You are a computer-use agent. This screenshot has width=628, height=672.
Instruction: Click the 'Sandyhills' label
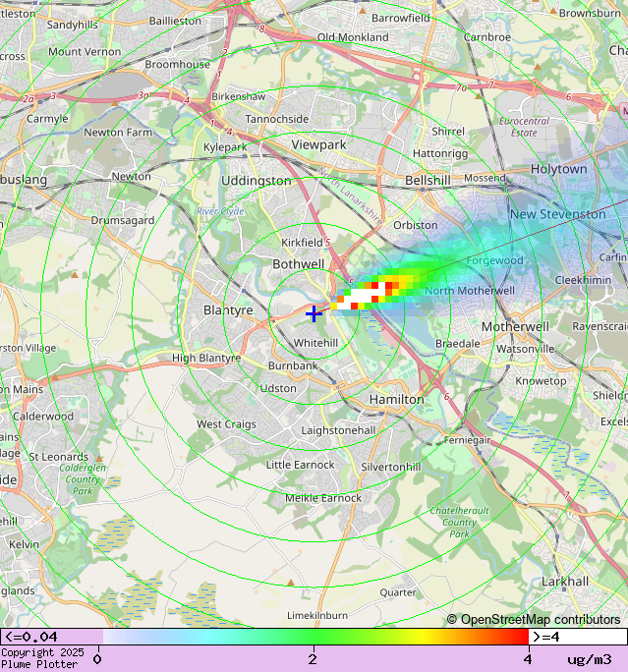coord(72,25)
